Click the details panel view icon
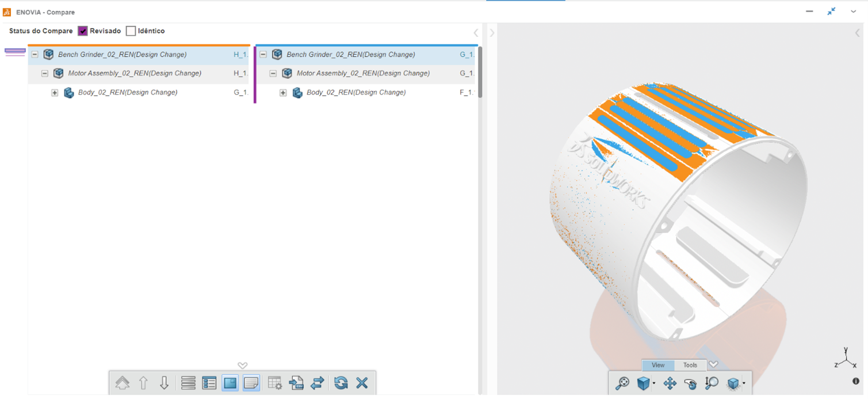 pyautogui.click(x=209, y=383)
